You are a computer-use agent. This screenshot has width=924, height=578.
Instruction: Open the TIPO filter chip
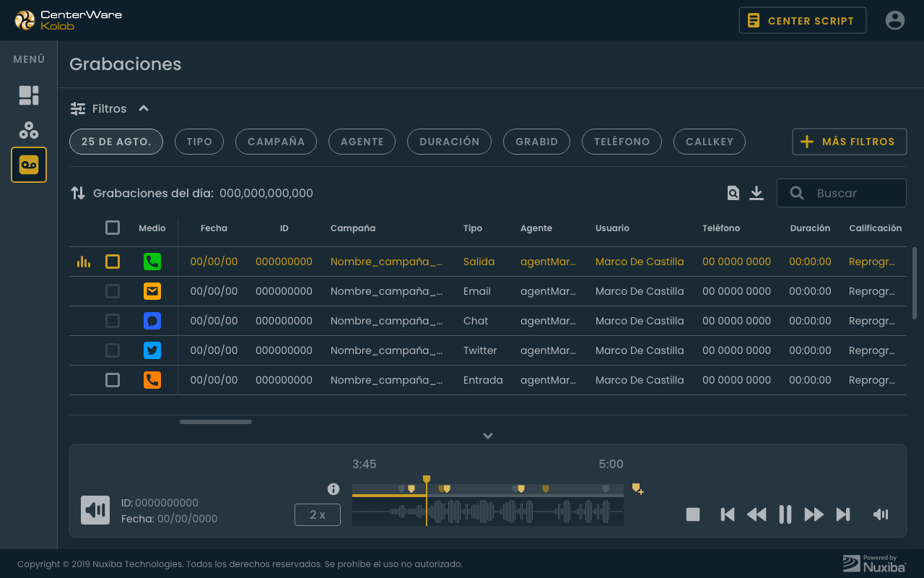(x=199, y=142)
